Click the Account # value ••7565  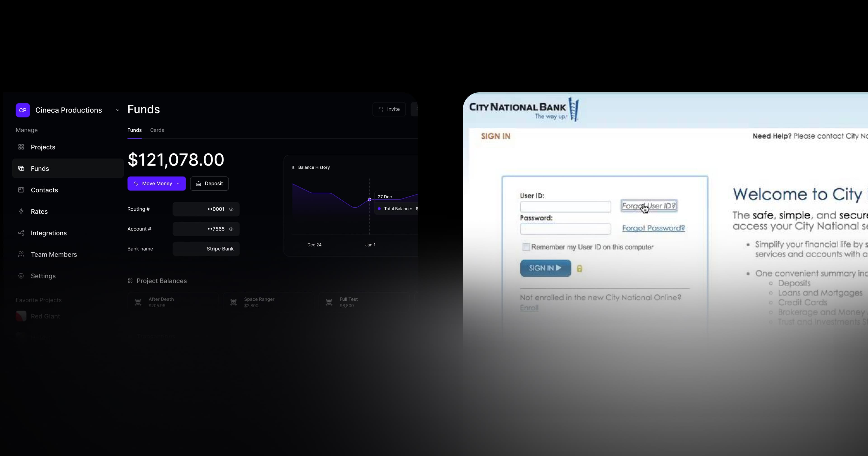click(x=216, y=229)
